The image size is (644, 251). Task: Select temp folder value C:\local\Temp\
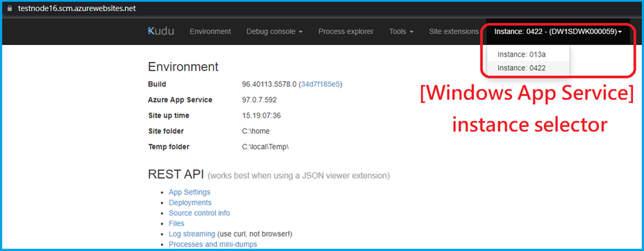[266, 147]
